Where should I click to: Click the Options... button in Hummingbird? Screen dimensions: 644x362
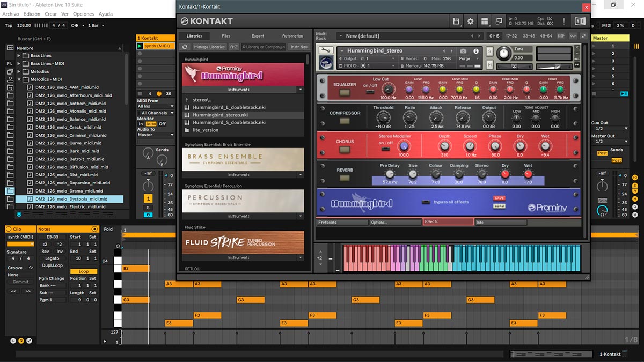click(x=395, y=222)
